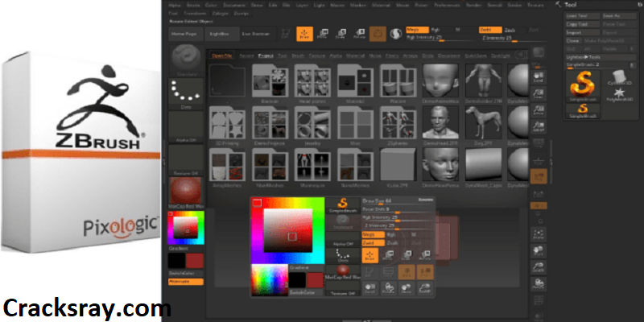Image resolution: width=644 pixels, height=322 pixels.
Task: Open the Cube.ZPR project thumbnail
Action: [x=398, y=168]
